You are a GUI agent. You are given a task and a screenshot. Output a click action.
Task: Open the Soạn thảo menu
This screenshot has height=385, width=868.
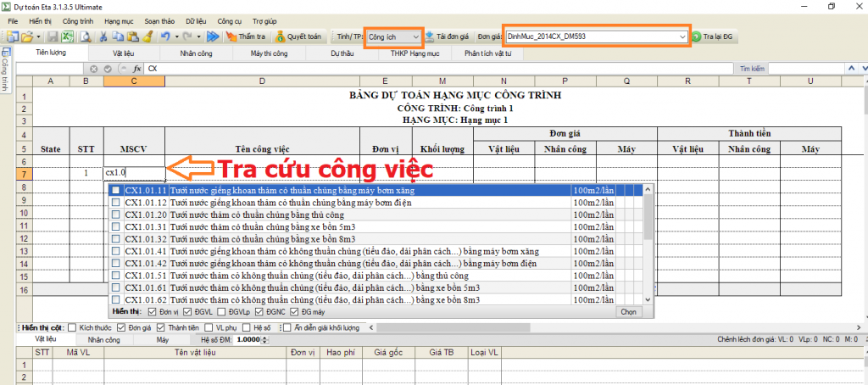click(159, 21)
